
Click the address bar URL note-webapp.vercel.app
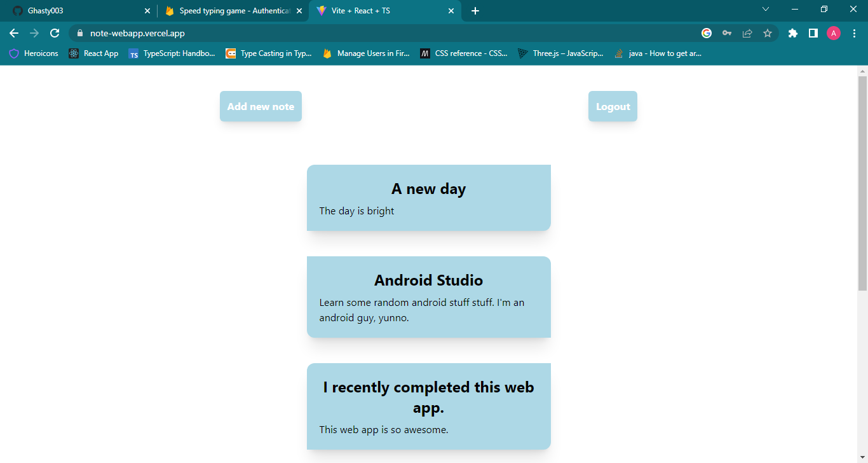(137, 33)
